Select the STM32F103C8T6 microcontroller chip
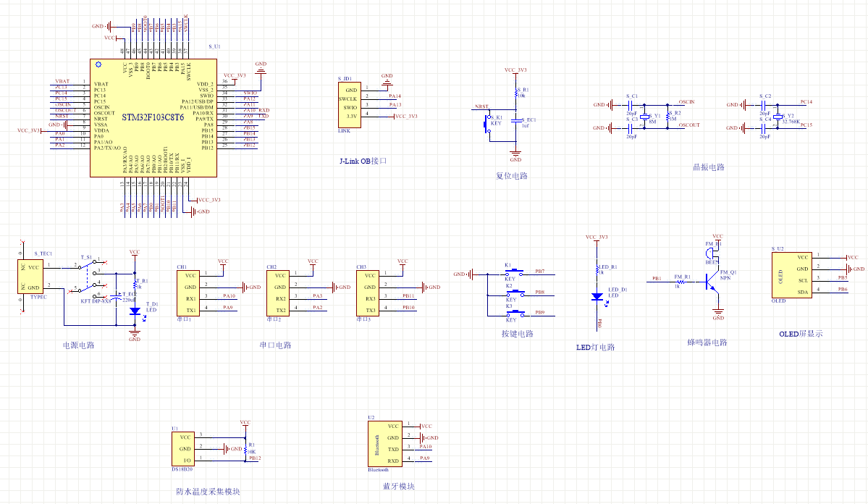Screen dimensions: 868x504 coord(153,117)
